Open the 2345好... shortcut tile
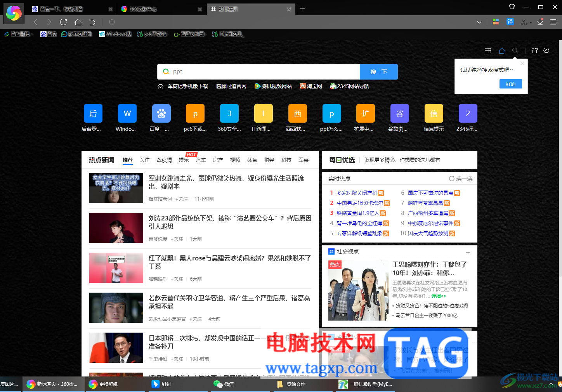This screenshot has width=562, height=392. point(468,113)
